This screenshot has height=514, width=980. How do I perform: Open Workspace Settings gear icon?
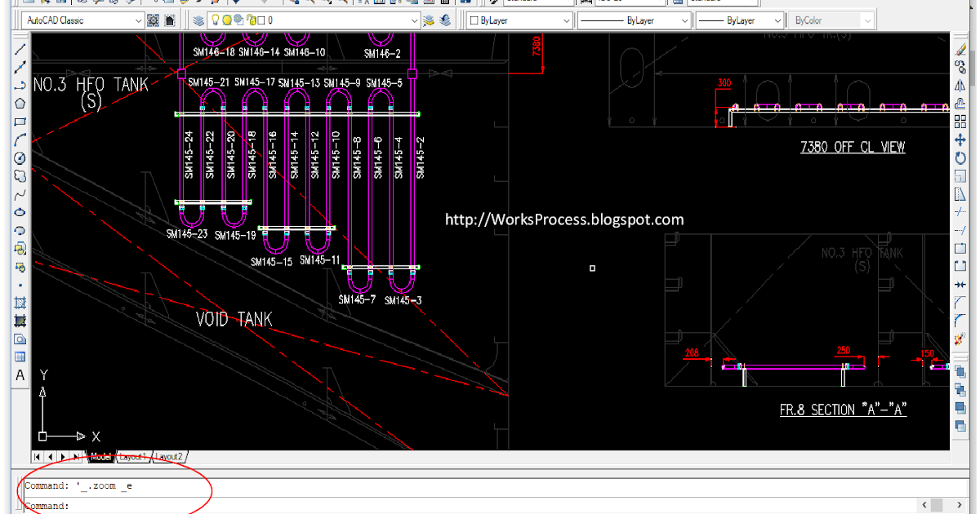tap(154, 20)
